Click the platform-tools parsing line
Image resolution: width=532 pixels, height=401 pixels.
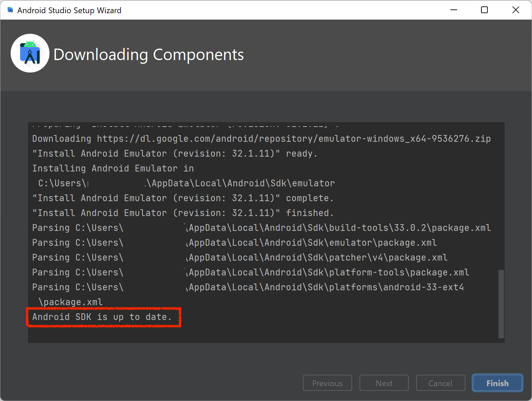click(x=251, y=272)
